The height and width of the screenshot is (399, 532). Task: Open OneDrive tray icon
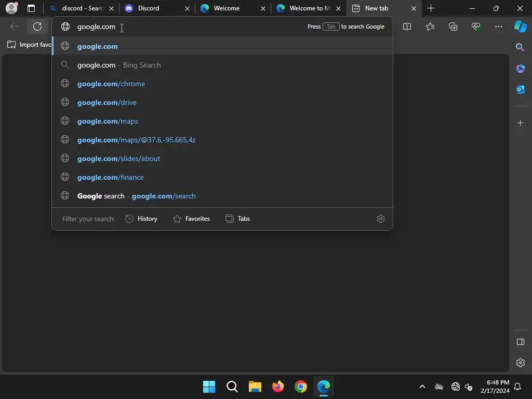click(439, 387)
